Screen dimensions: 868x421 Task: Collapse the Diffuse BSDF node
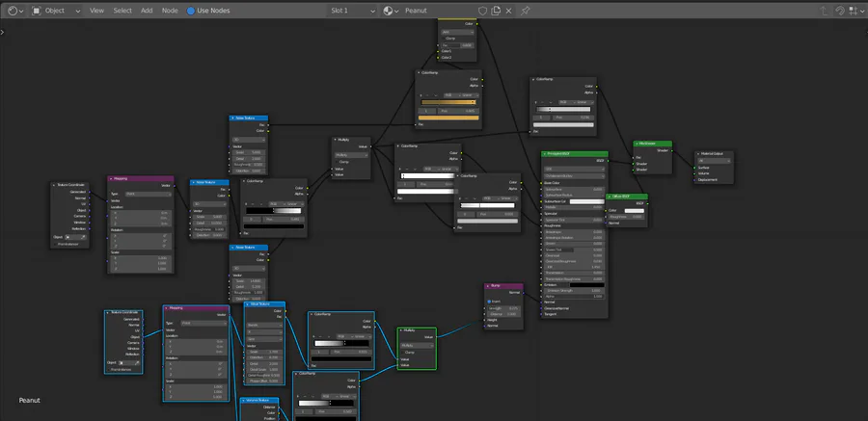click(x=609, y=196)
